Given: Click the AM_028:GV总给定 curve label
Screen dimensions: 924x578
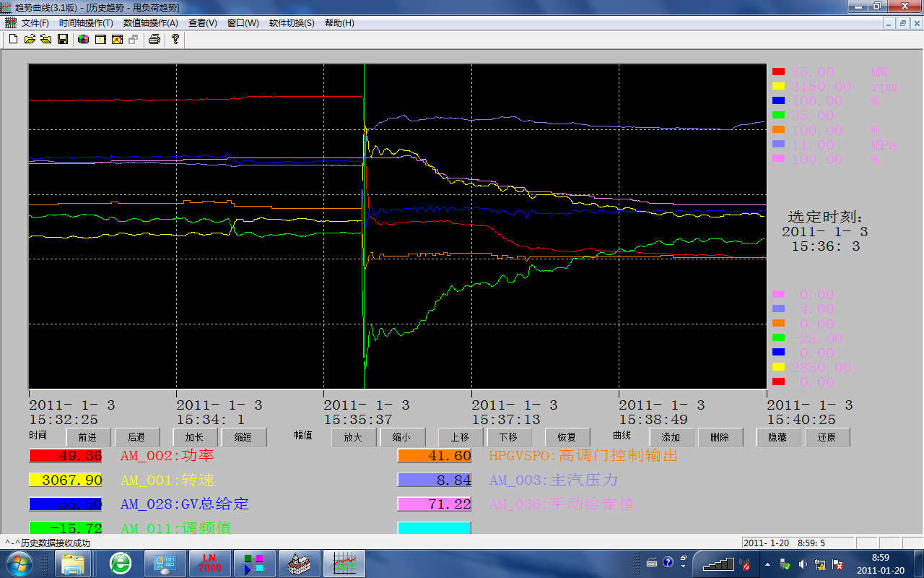Looking at the screenshot, I should click(x=185, y=504).
